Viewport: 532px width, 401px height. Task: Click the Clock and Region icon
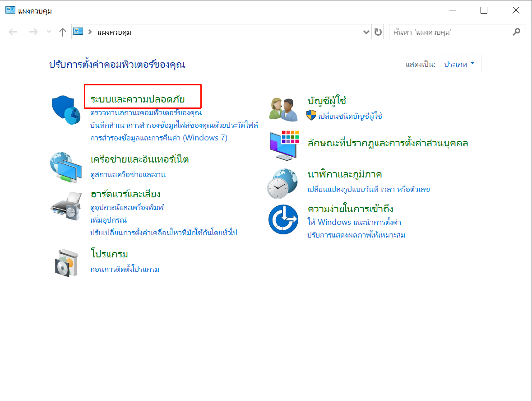click(x=282, y=183)
